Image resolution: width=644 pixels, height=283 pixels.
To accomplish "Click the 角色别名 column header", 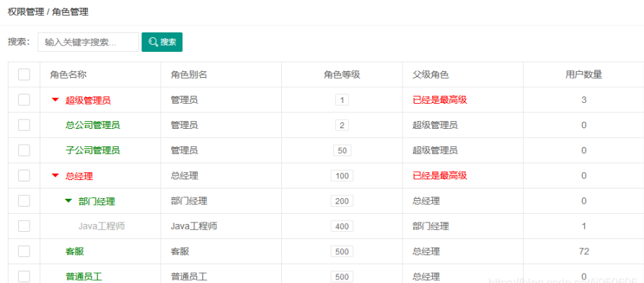I will point(189,75).
